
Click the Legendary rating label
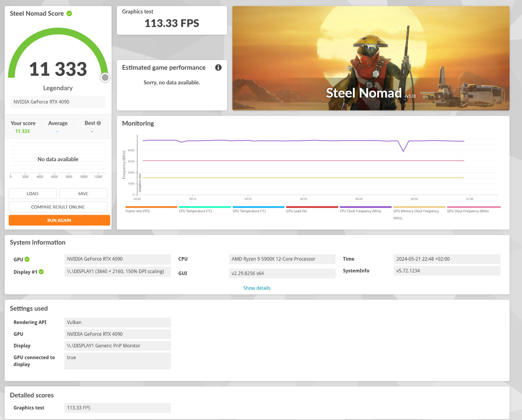pos(58,88)
